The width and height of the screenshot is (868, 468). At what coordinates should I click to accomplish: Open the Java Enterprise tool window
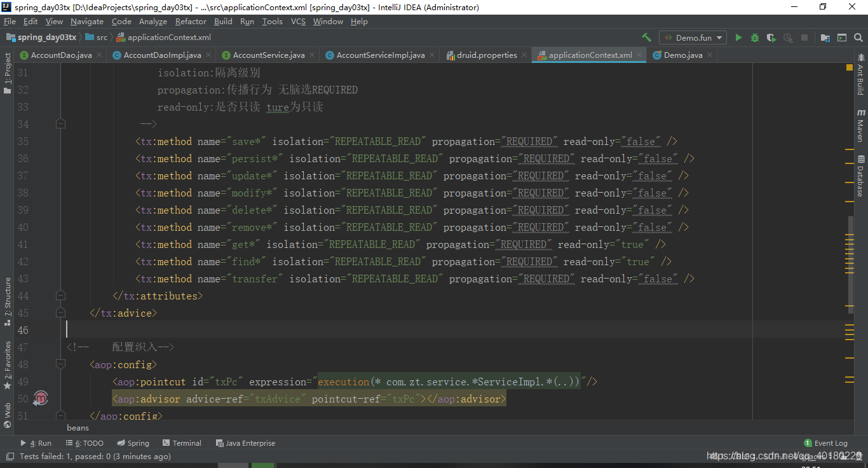[246, 443]
